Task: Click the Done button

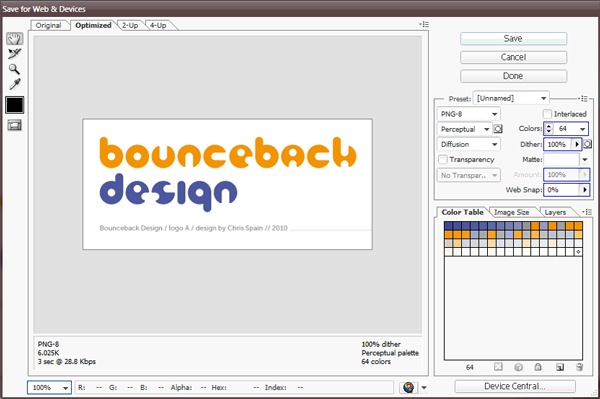Action: tap(513, 76)
